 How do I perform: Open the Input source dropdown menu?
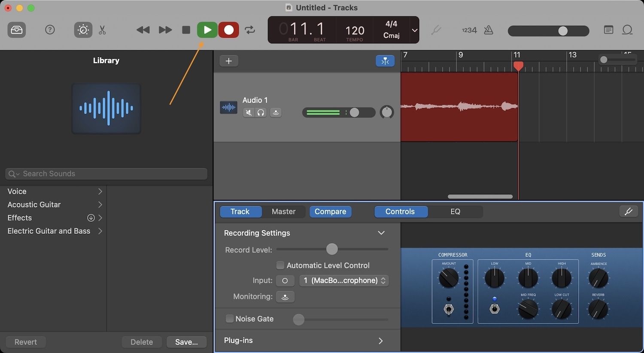point(344,281)
